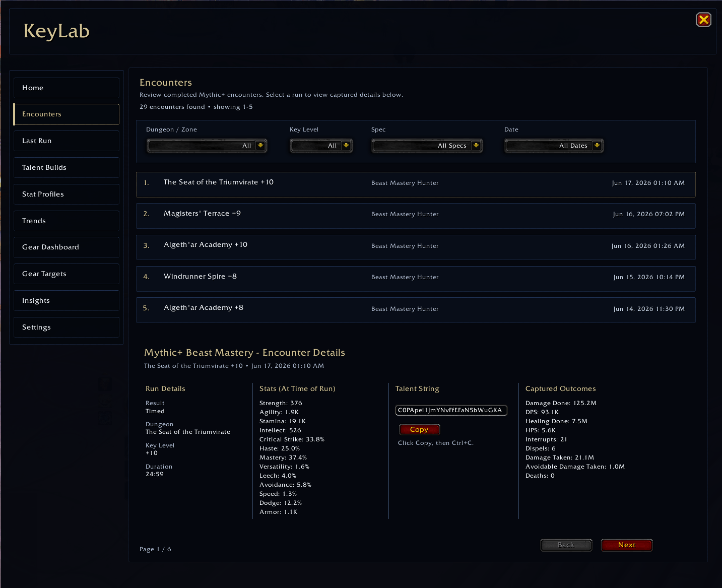Show the Insights page
The image size is (722, 588).
(67, 300)
